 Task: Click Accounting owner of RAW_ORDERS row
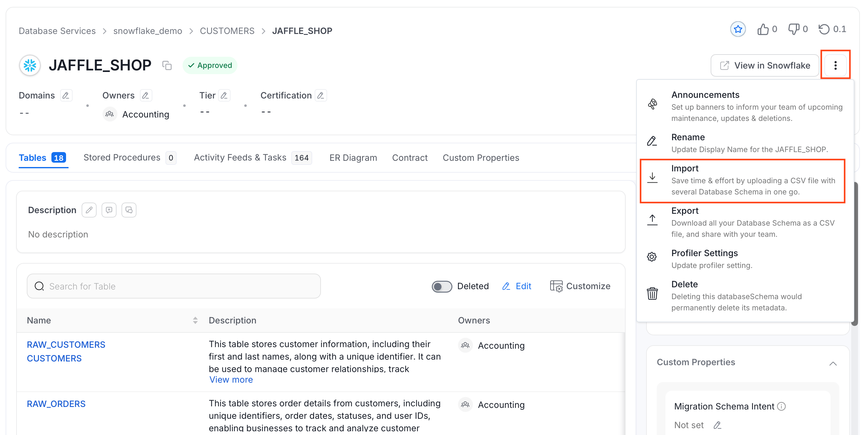pos(501,405)
